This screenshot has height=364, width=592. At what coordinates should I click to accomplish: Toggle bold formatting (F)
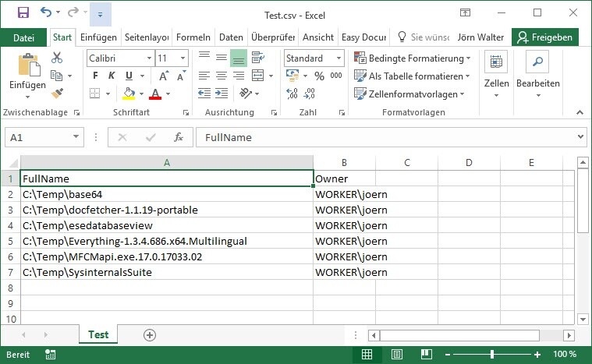coord(95,76)
